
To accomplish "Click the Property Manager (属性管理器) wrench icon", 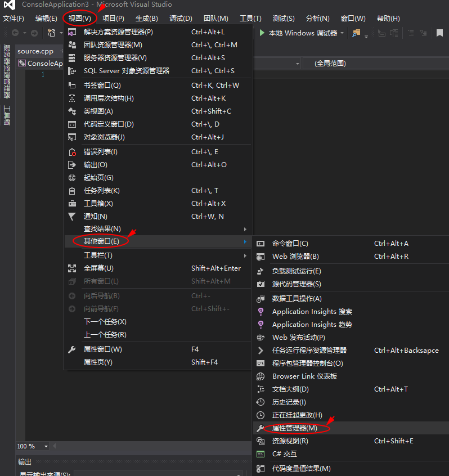I will 261,428.
